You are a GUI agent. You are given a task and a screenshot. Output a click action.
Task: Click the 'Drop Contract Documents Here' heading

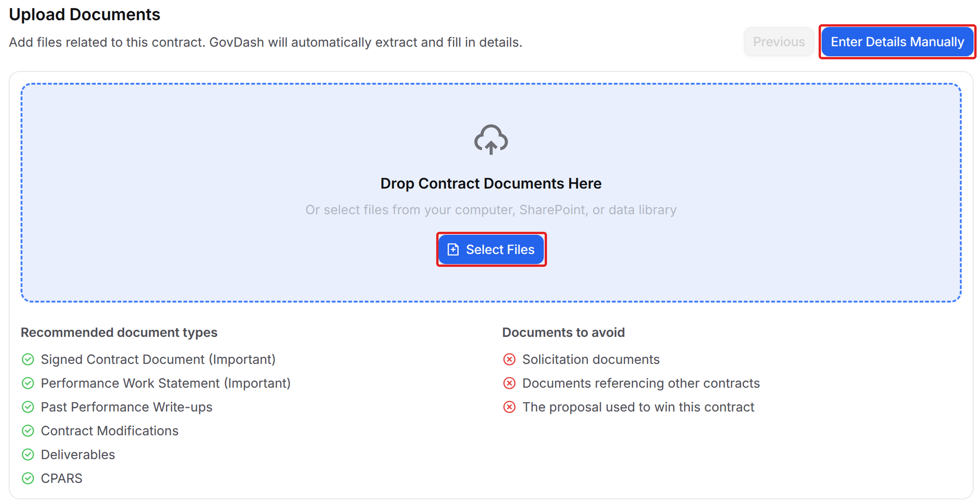click(491, 184)
